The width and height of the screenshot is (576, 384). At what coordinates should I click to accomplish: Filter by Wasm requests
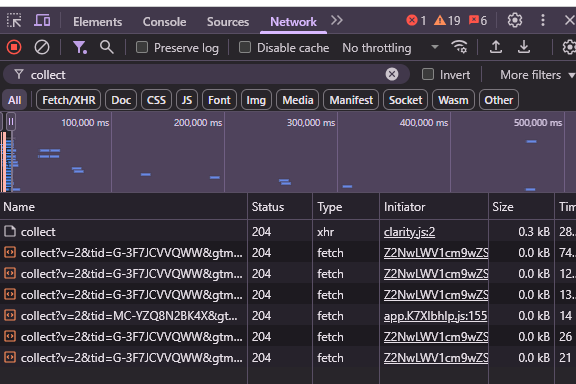click(x=453, y=100)
